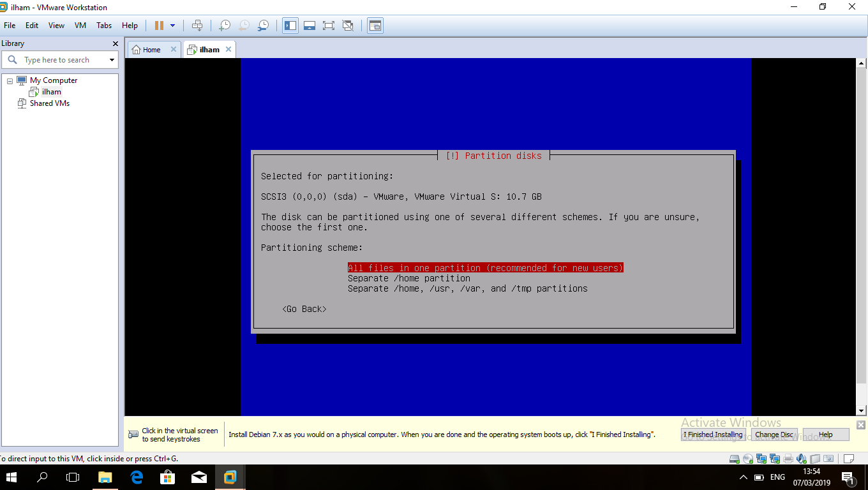Screen dimensions: 868x490
Task: Select the ilham VM in library tree
Action: (x=52, y=92)
